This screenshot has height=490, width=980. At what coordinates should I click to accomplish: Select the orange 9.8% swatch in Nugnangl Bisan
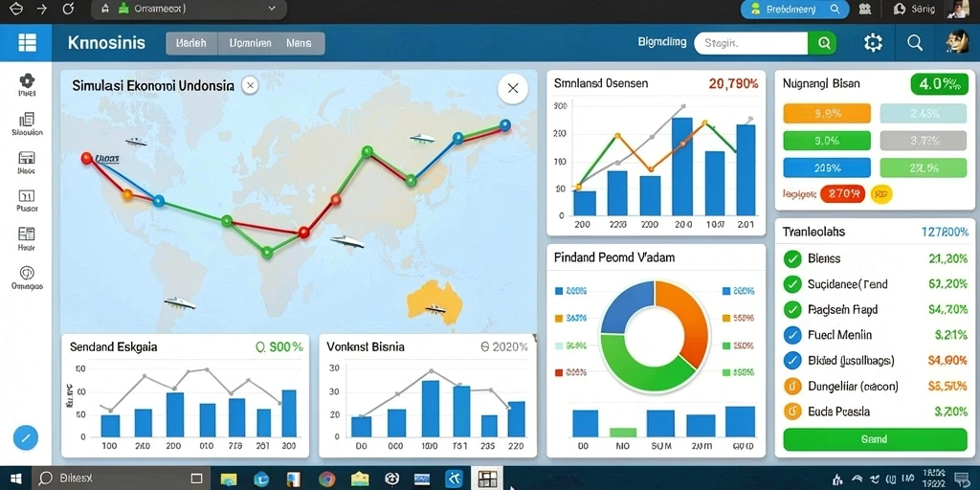pyautogui.click(x=826, y=114)
